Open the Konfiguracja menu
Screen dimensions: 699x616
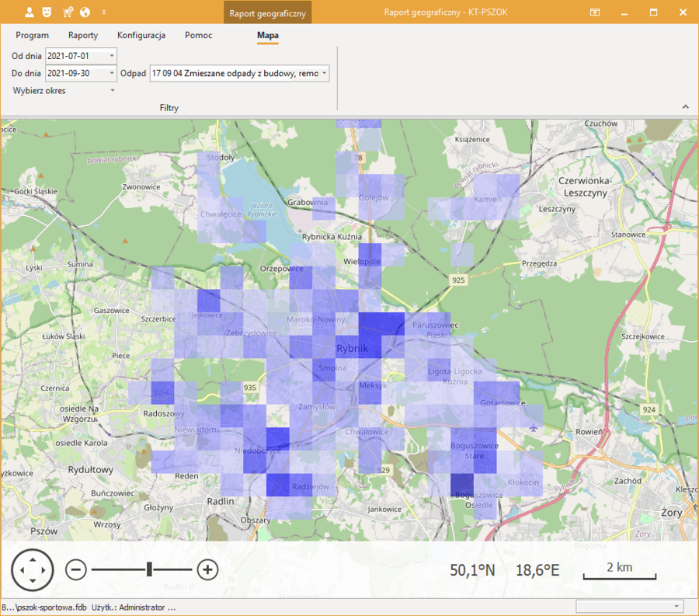coord(141,35)
